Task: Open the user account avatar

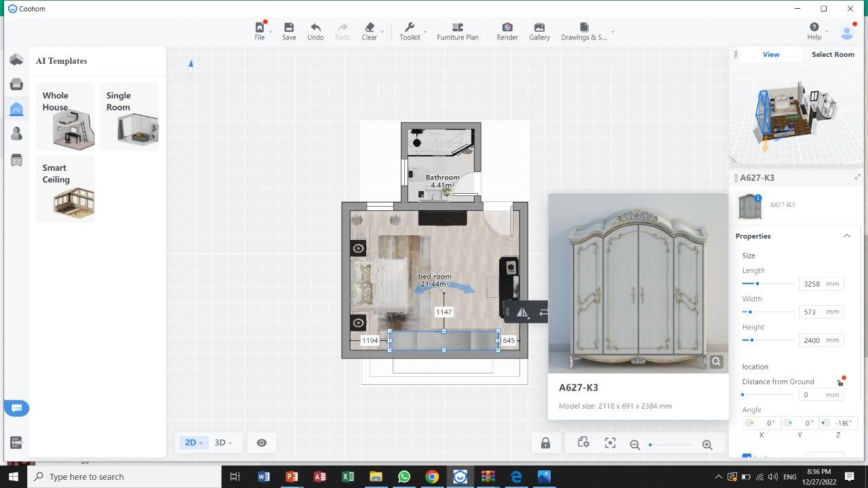Action: pos(847,32)
